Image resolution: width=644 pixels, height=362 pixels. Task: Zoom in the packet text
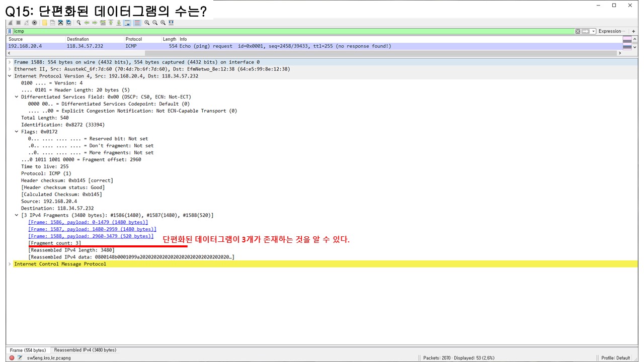tap(147, 23)
